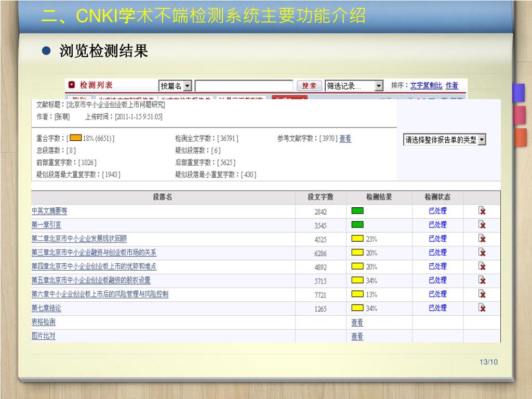Click 已处理 for the 第二章 row
The image size is (532, 399).
coord(437,238)
